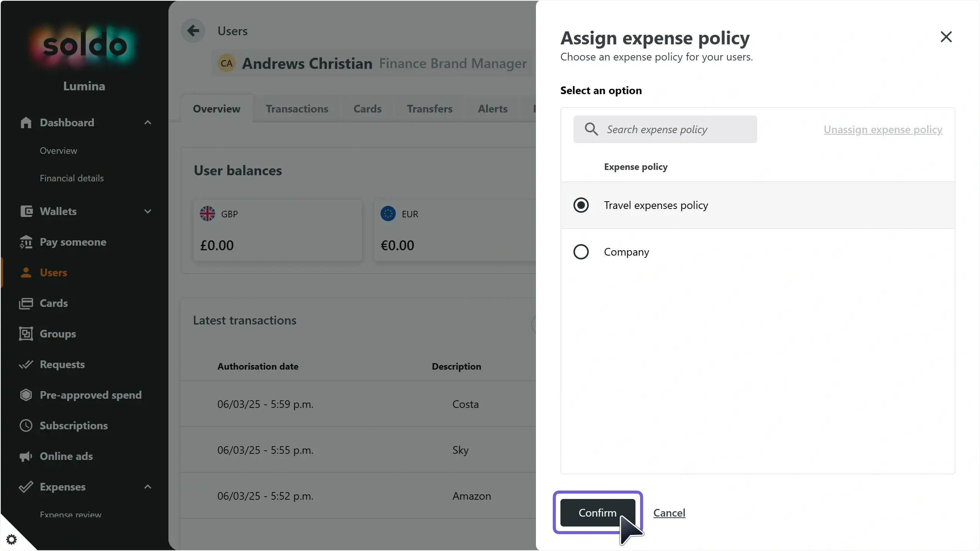Click the 06/03/25 - 5:52 p.m. date cell
Image resolution: width=980 pixels, height=551 pixels.
265,496
